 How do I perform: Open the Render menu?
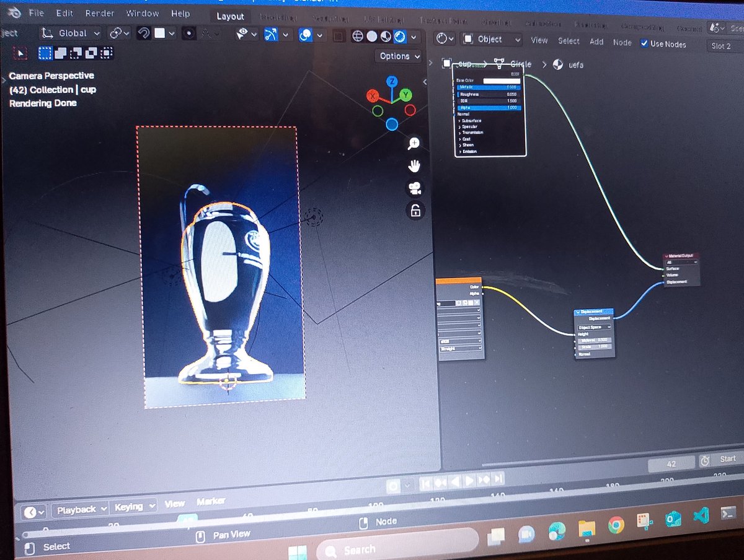[x=99, y=13]
